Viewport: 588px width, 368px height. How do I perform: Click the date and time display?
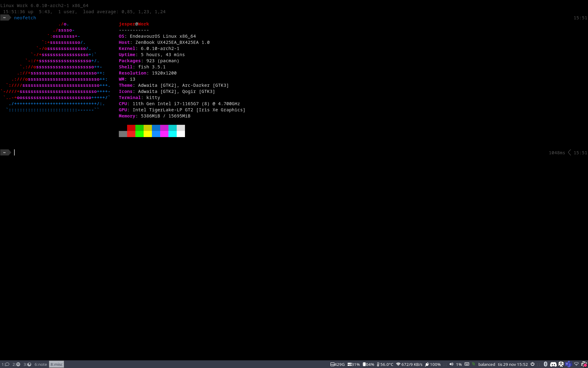tap(513, 364)
